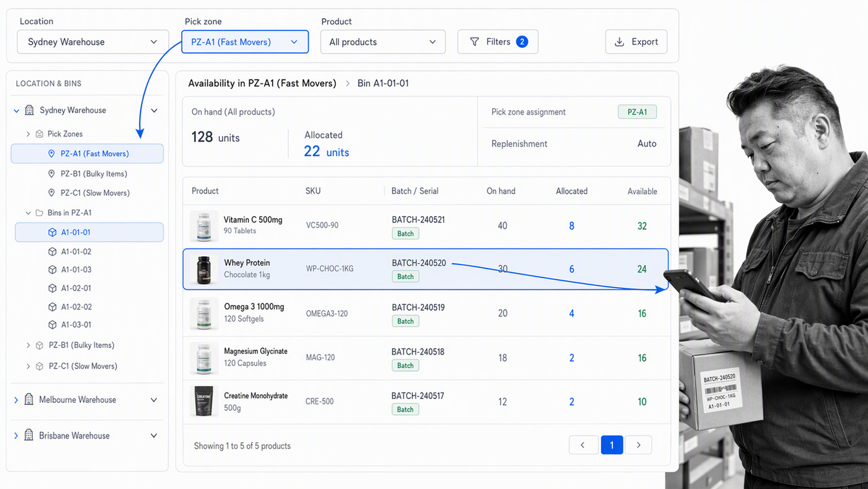Click the Availability in PZ-A1 breadcrumb link

pos(262,83)
